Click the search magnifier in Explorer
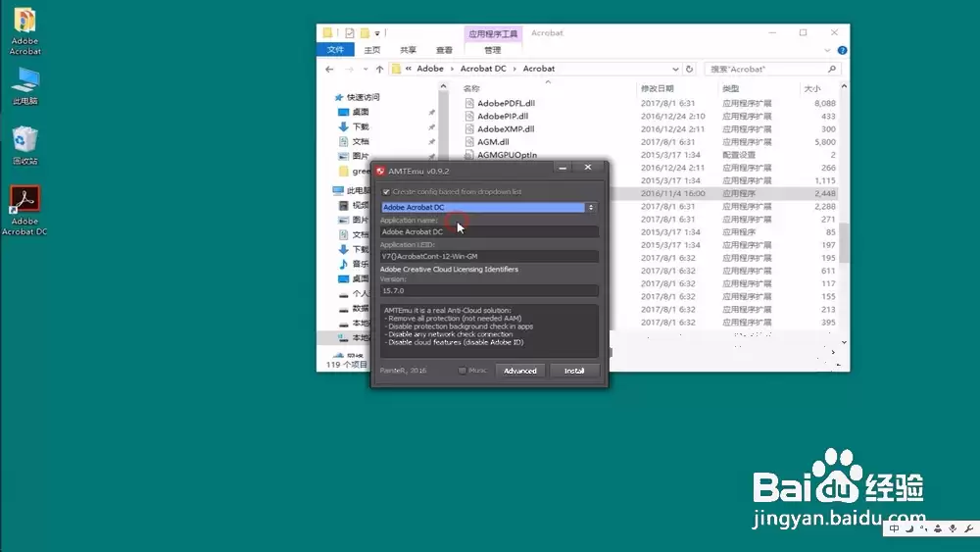 [832, 69]
